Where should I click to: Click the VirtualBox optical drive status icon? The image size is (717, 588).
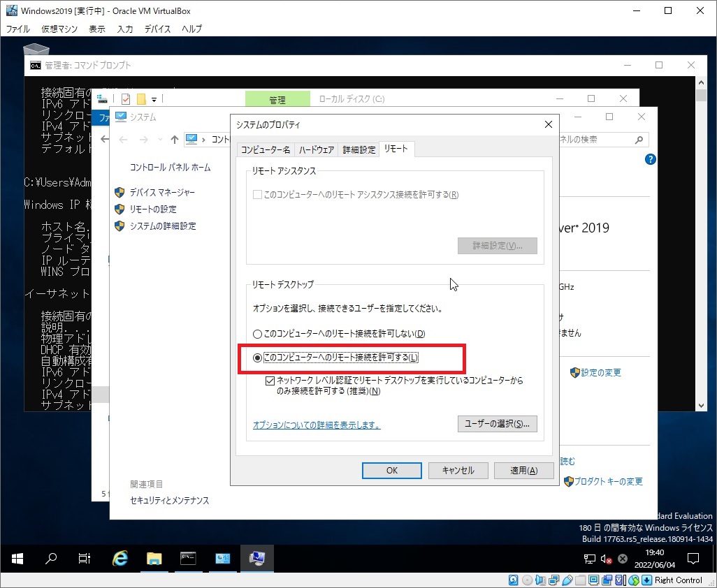(527, 580)
